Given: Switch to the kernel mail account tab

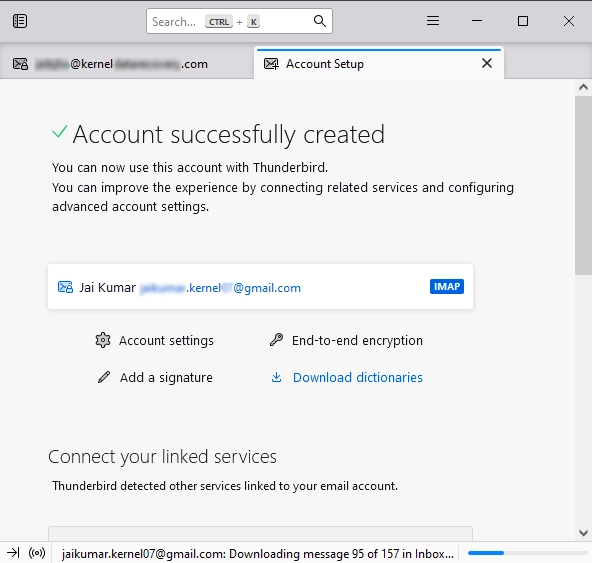Looking at the screenshot, I should (x=126, y=64).
